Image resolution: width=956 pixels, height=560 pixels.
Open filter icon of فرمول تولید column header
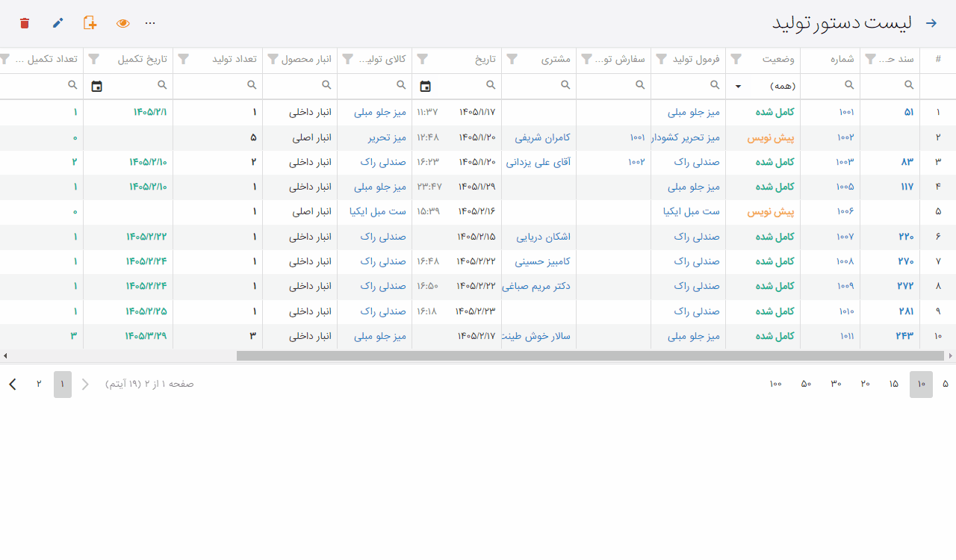tap(661, 59)
